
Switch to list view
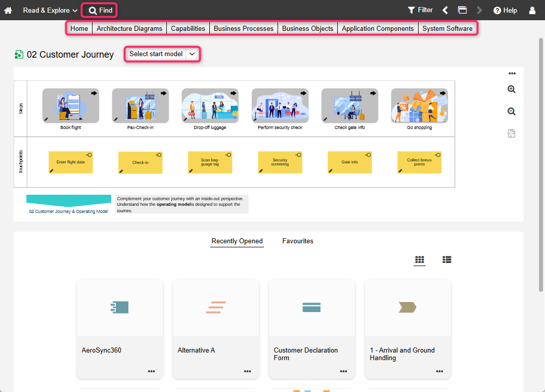pos(447,259)
